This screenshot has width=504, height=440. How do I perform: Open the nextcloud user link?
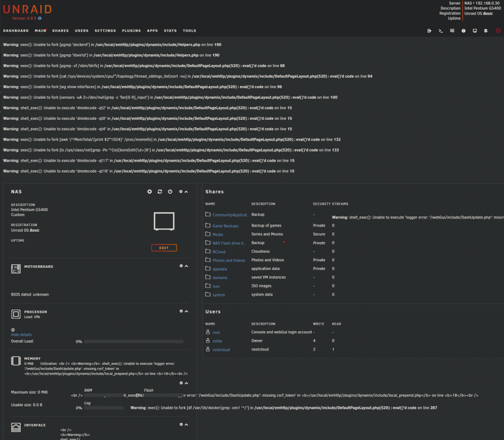pyautogui.click(x=221, y=350)
